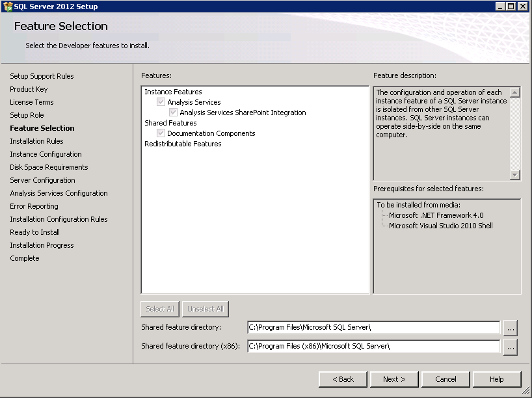
Task: Click the feature description scroll up arrow
Action: coord(515,92)
